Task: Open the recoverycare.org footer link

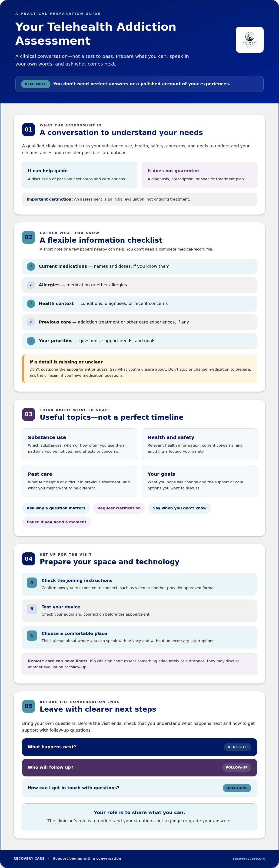Action: point(249,858)
